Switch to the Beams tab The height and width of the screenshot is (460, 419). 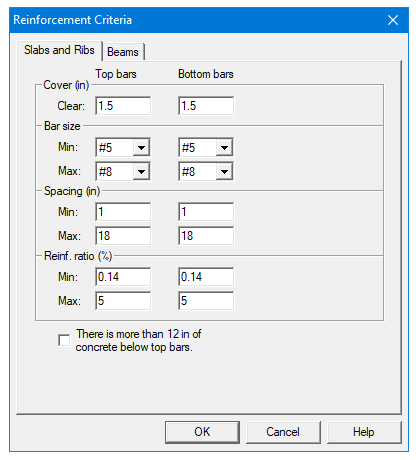click(x=123, y=52)
